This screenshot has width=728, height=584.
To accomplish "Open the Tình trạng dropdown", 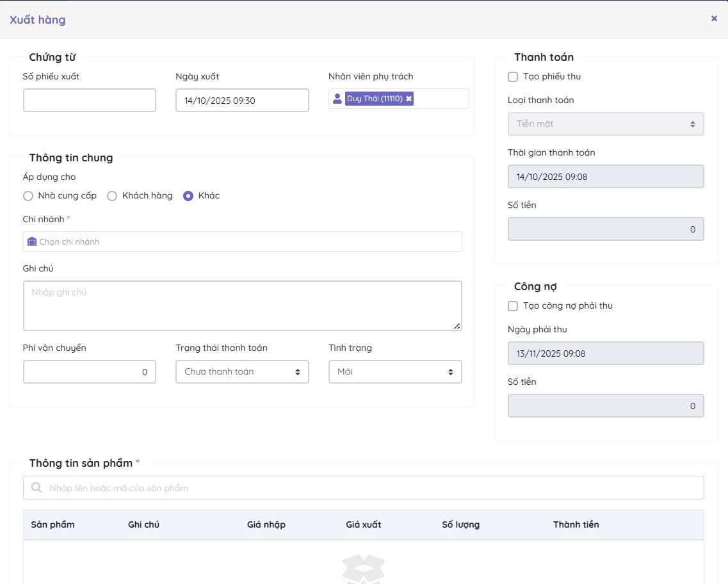I will [395, 372].
